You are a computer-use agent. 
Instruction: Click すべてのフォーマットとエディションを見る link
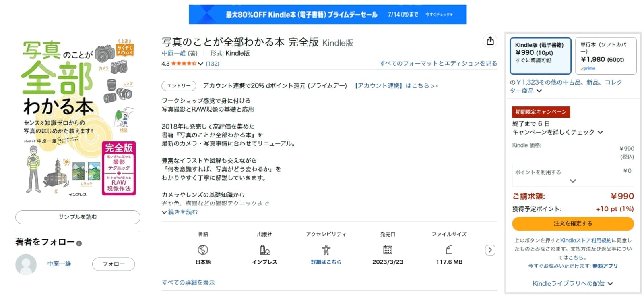pyautogui.click(x=438, y=63)
